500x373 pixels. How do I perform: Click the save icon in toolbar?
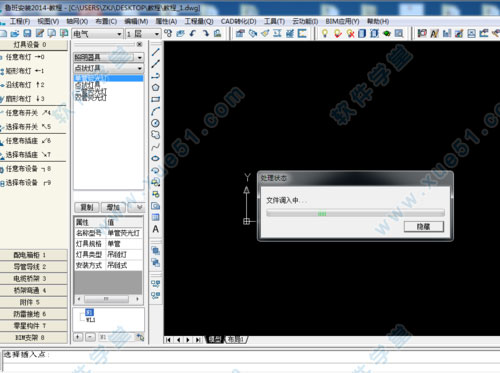pyautogui.click(x=27, y=33)
